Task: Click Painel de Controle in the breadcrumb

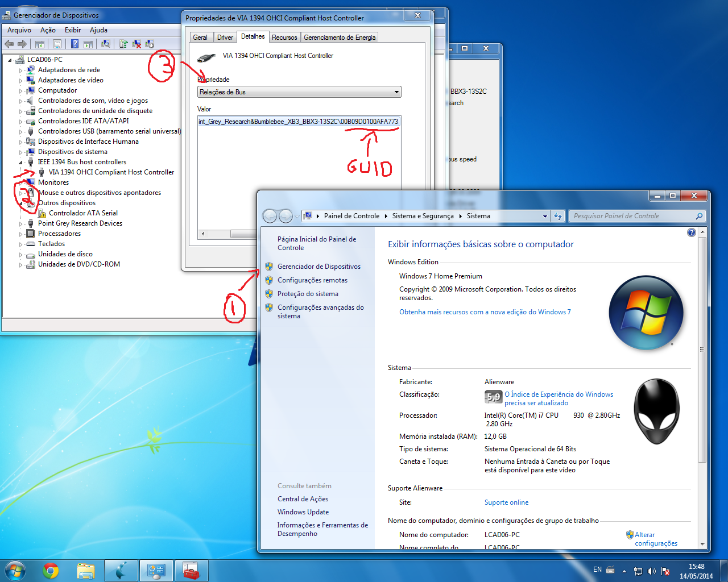Action: pos(351,216)
